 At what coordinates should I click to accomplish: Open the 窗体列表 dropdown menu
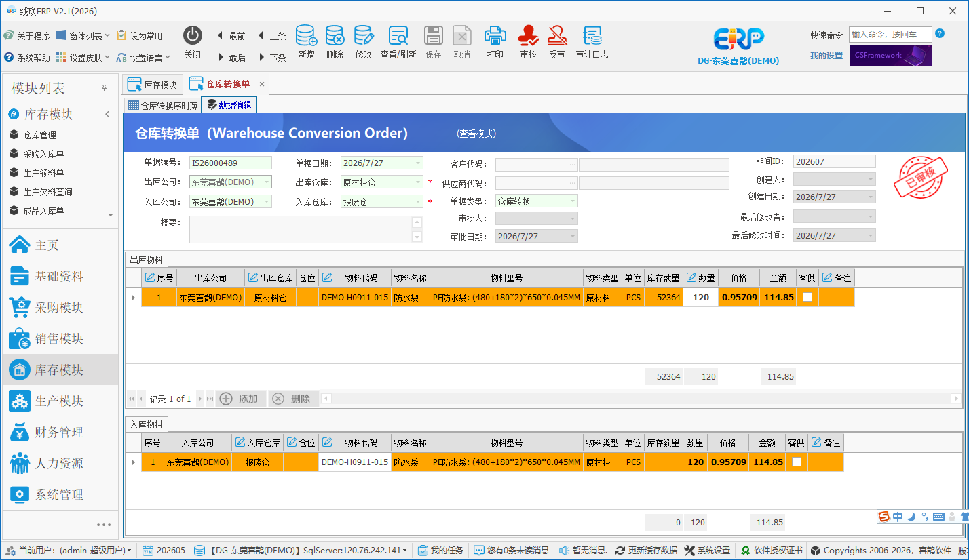coord(83,36)
